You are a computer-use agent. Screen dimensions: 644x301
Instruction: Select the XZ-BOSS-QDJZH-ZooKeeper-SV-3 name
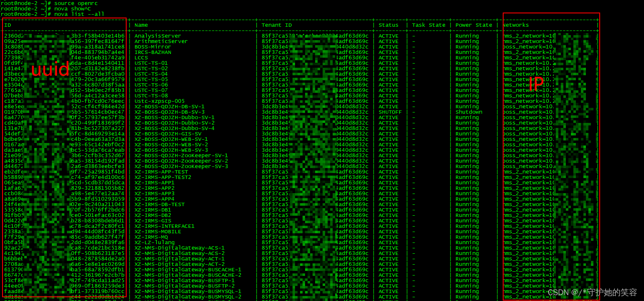(x=181, y=166)
